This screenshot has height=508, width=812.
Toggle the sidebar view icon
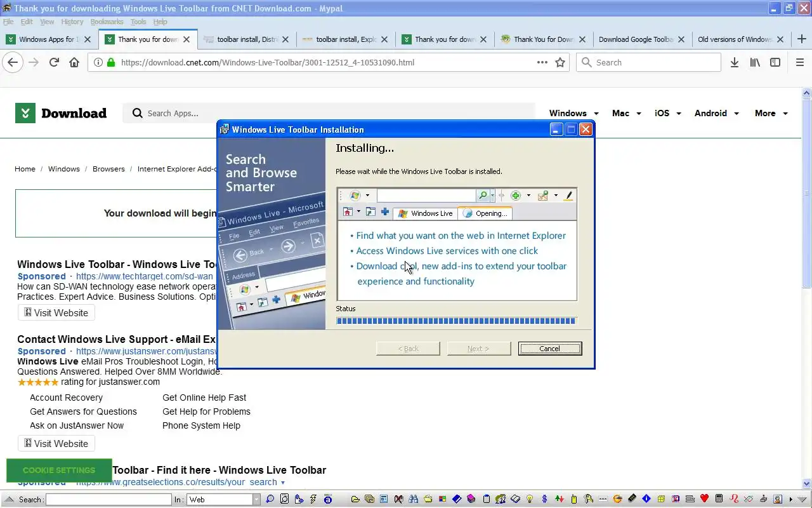pos(775,62)
